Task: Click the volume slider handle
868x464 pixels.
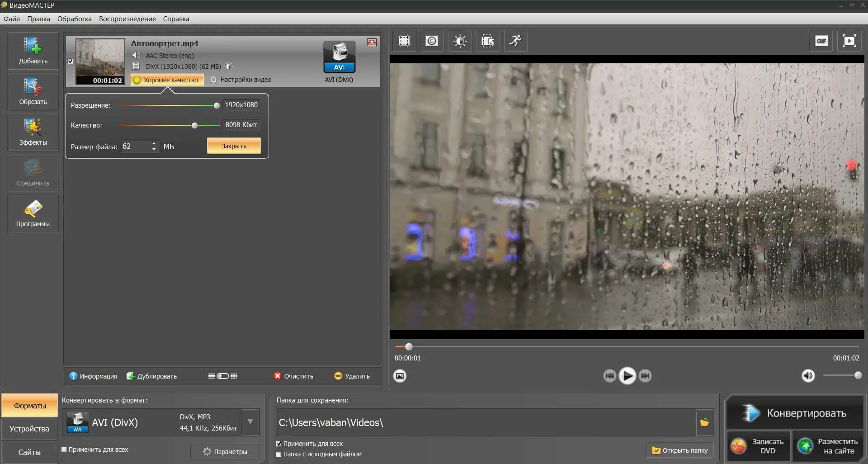Action: click(858, 375)
